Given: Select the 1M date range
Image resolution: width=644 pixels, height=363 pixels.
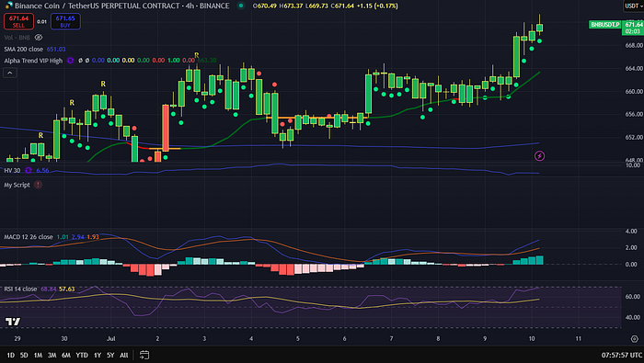Looking at the screenshot, I should tap(38, 356).
